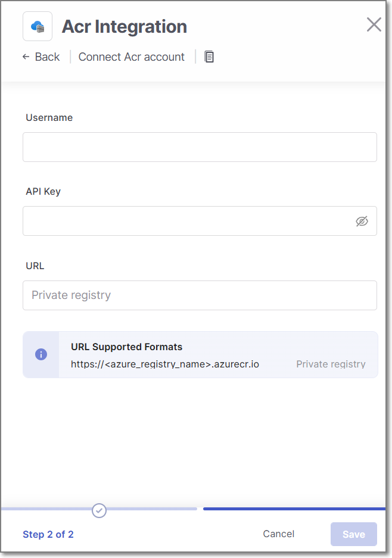
Task: Click the Step 2 of 2 label
Action: [48, 534]
